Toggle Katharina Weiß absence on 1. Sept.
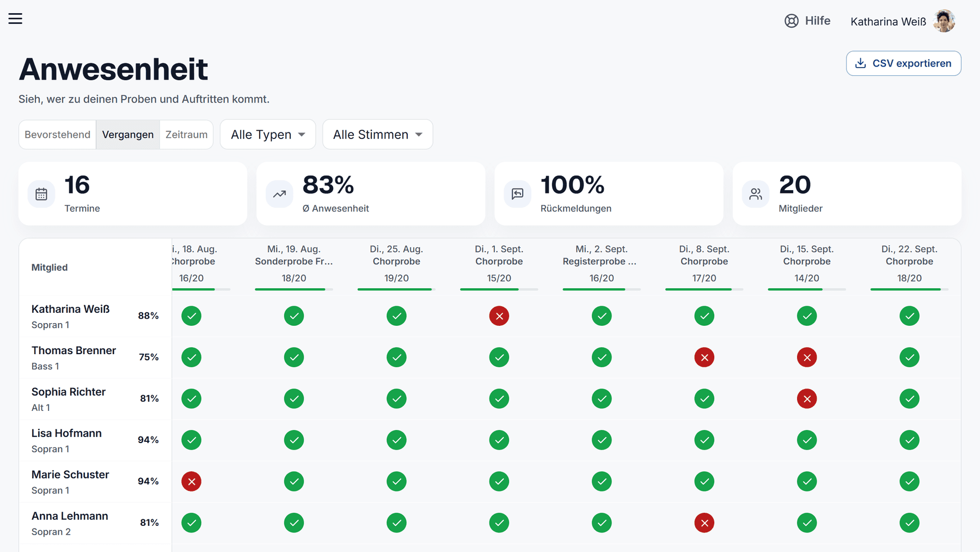This screenshot has height=552, width=980. pyautogui.click(x=499, y=316)
